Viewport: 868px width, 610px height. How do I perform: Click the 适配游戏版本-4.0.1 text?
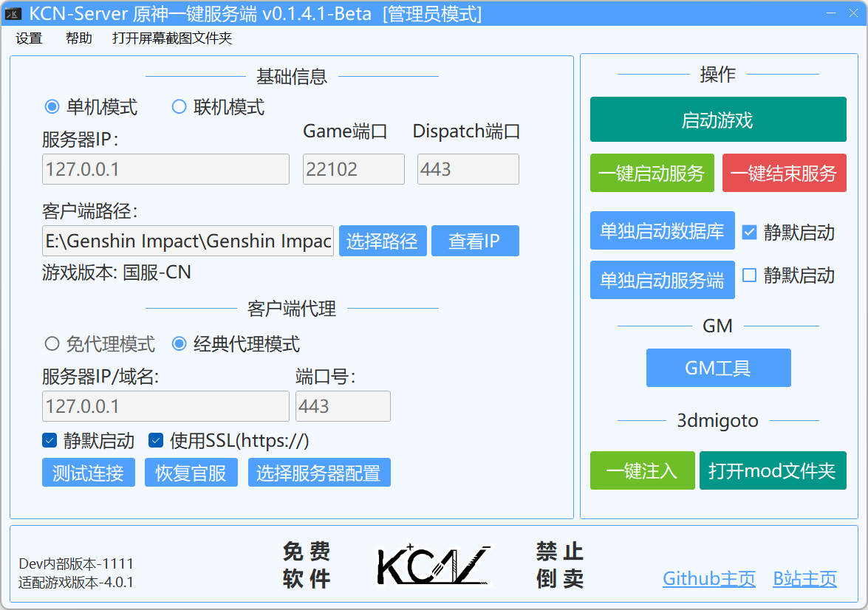click(x=76, y=583)
